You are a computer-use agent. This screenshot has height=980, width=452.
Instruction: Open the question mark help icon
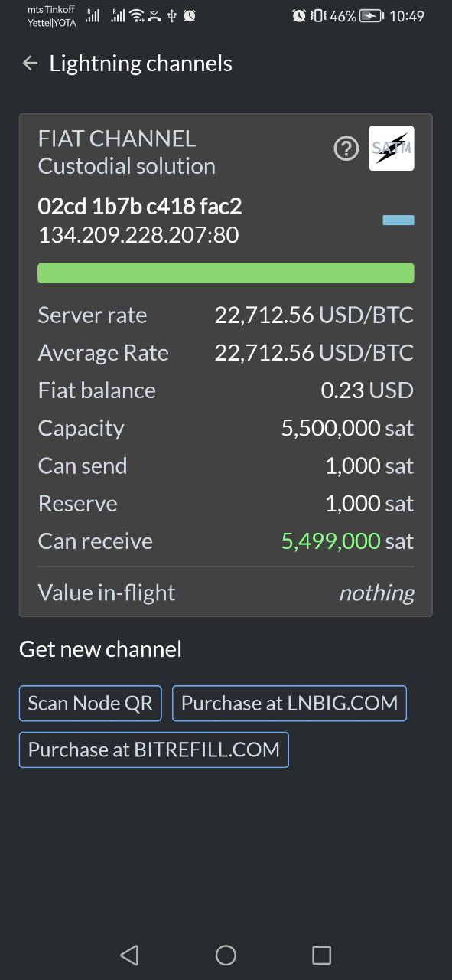(x=346, y=149)
